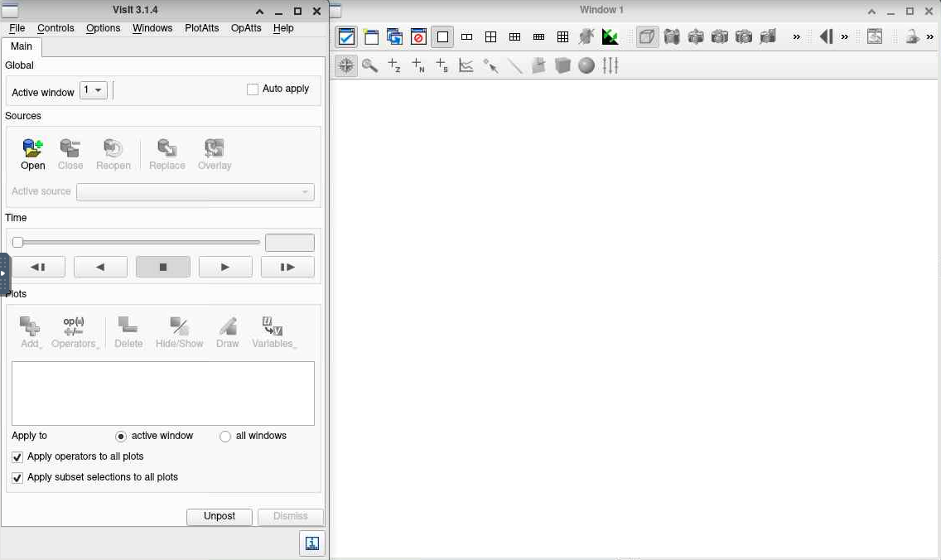Click the Reopen source button
Image resolution: width=941 pixels, height=560 pixels.
113,154
